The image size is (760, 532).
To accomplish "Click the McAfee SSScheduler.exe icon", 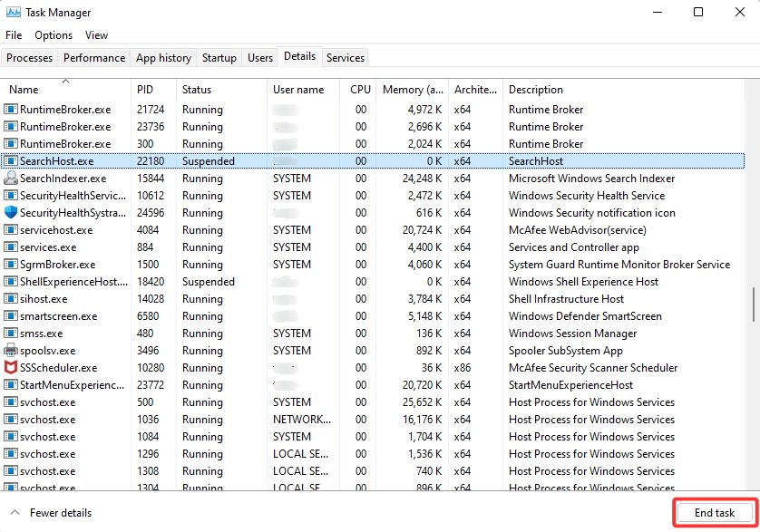I will (x=10, y=368).
